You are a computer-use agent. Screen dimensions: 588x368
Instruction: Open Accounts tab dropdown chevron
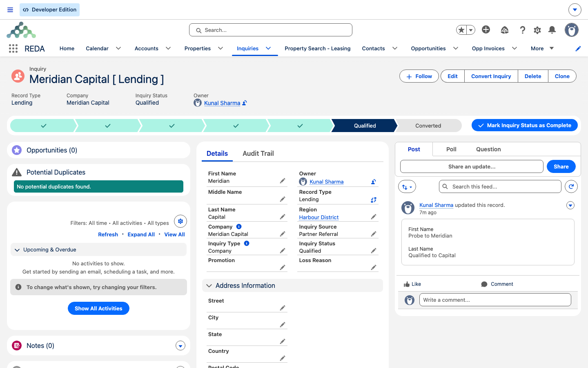(168, 48)
